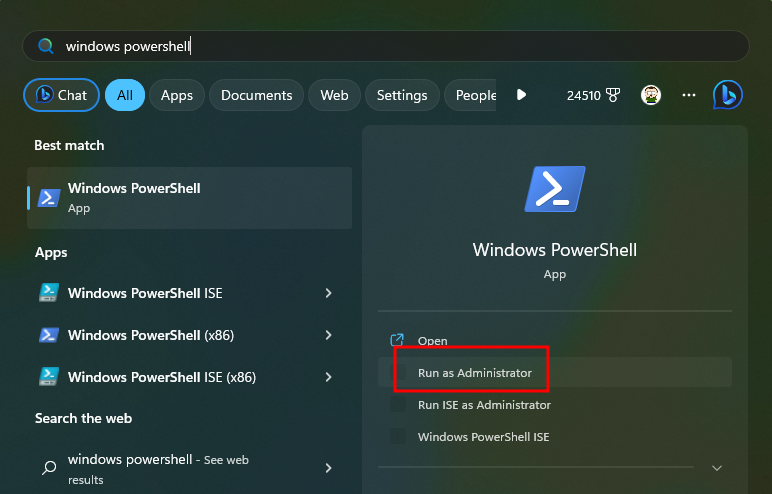The height and width of the screenshot is (494, 772).
Task: Switch to the Documents filter tab
Action: pos(256,95)
